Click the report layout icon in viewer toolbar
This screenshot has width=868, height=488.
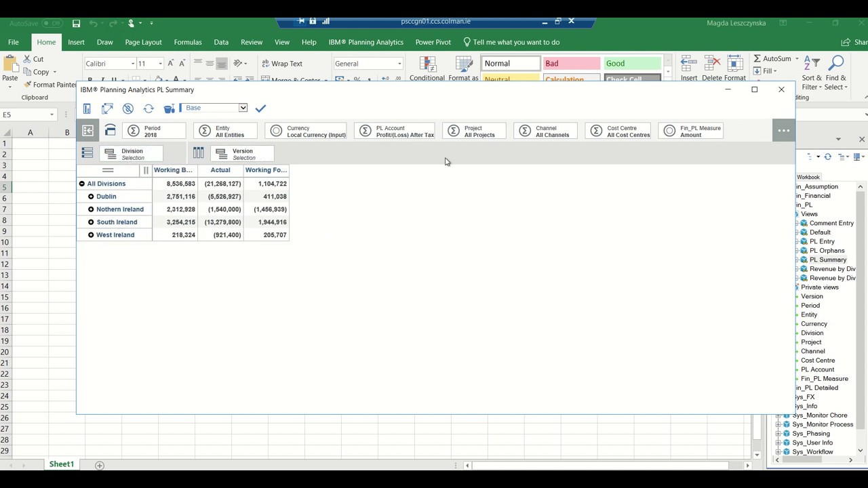[x=87, y=108]
